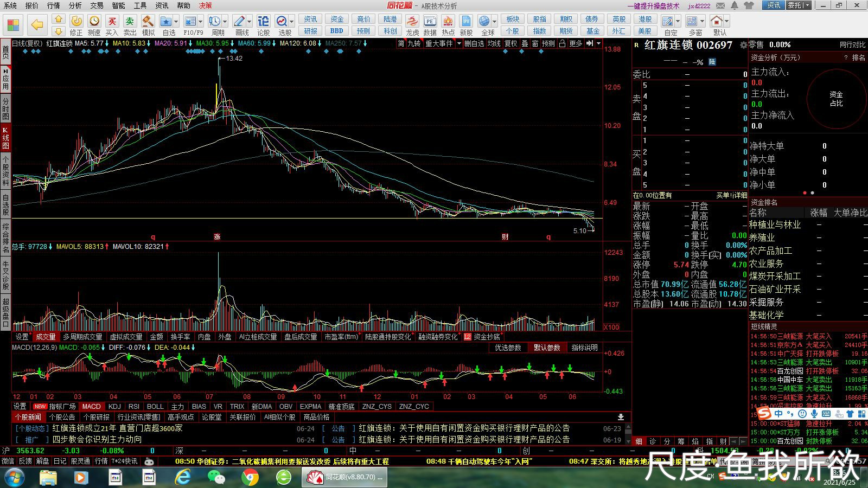Switch to KDJ indicator tab
This screenshot has height=488, width=868.
pyautogui.click(x=114, y=406)
